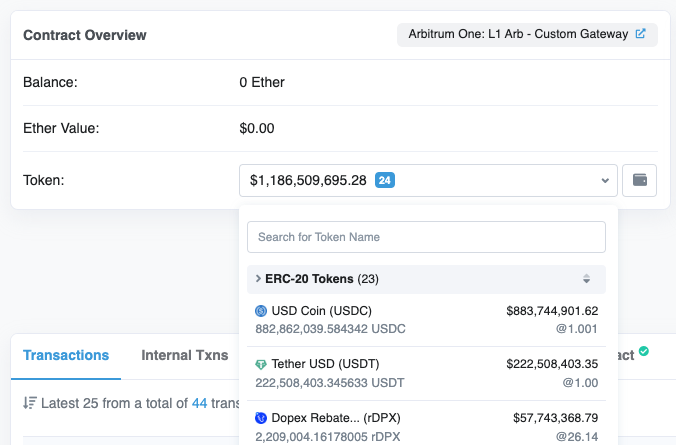The width and height of the screenshot is (676, 445).
Task: Switch to the Transactions tab
Action: pos(66,355)
